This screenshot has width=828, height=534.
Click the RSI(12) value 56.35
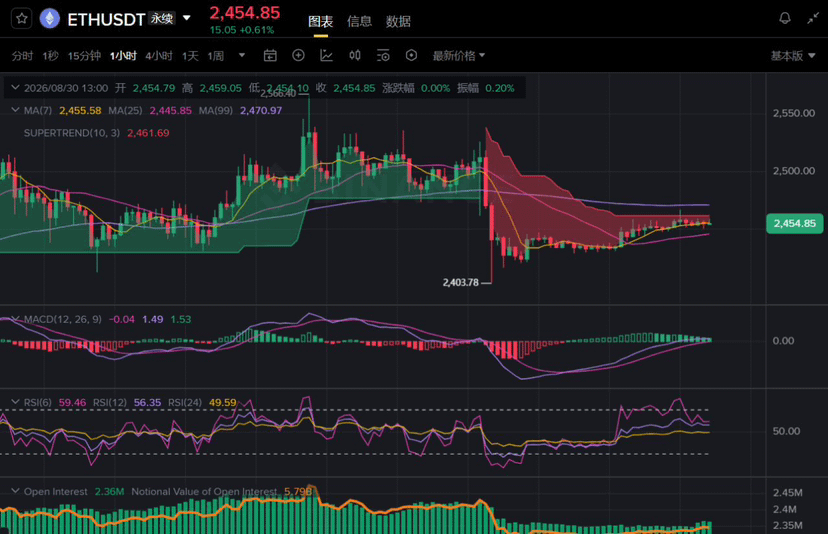coord(147,402)
